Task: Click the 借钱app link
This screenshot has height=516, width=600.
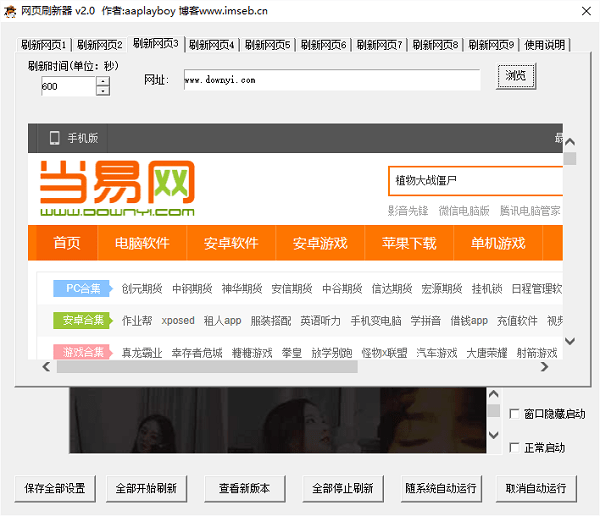Action: pyautogui.click(x=469, y=320)
